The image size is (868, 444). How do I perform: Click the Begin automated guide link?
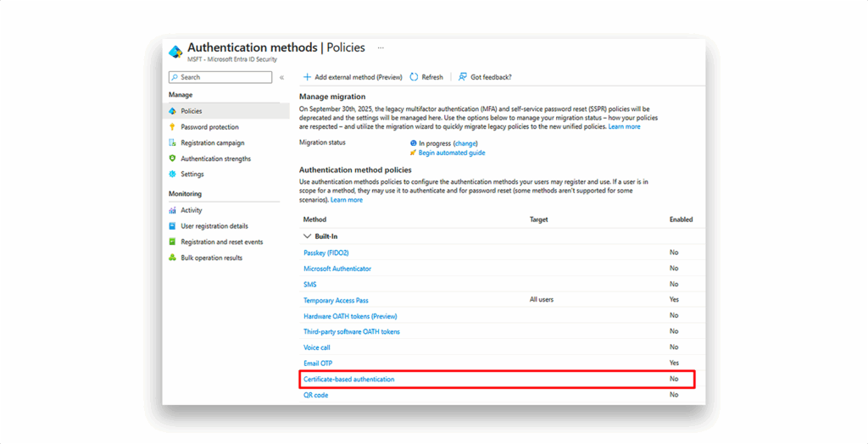pyautogui.click(x=452, y=153)
